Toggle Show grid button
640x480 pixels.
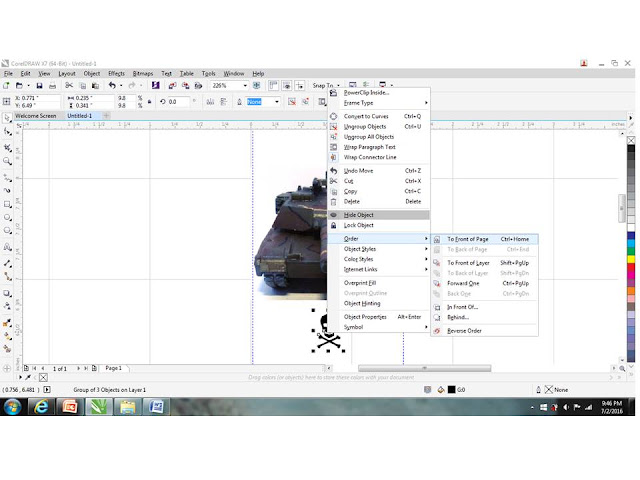click(287, 85)
